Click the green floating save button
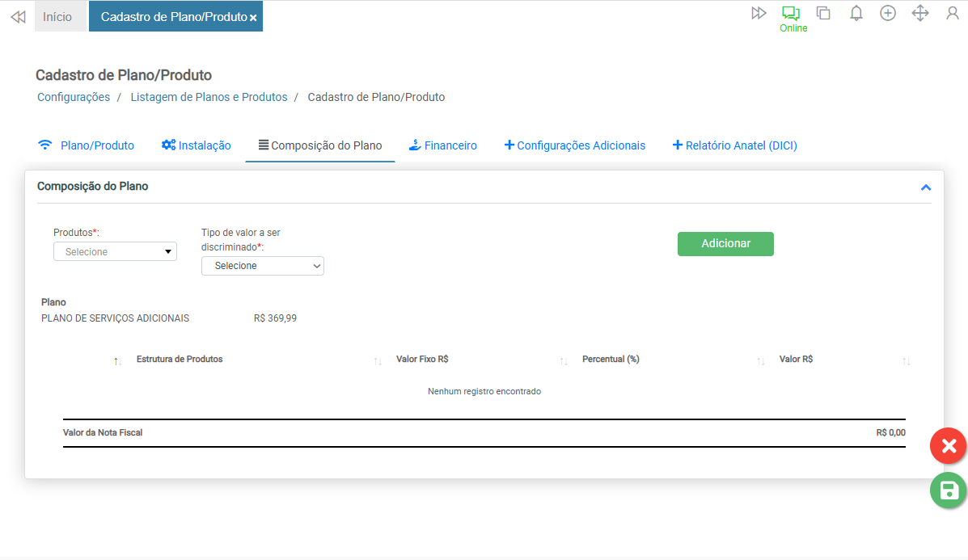 pos(949,491)
